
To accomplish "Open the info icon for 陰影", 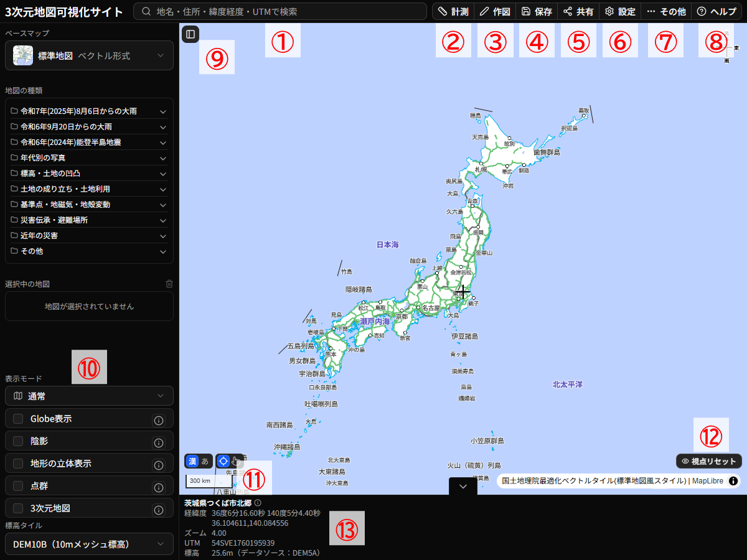I will [159, 443].
